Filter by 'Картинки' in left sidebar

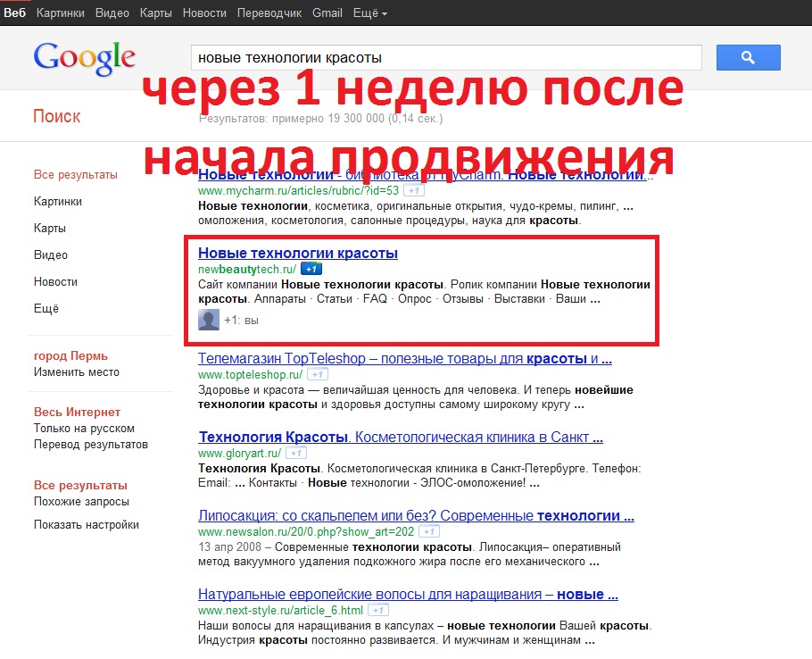coord(57,202)
